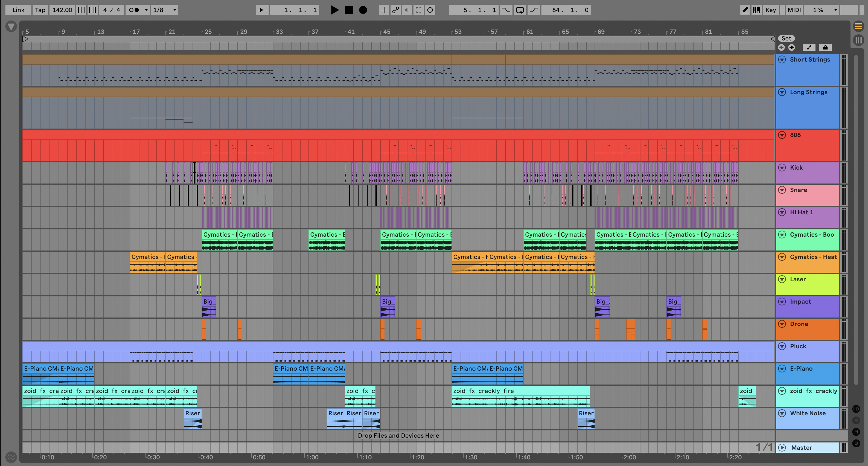Enable the Follow playback arrow button
Screen dimensions: 868x466
262,10
